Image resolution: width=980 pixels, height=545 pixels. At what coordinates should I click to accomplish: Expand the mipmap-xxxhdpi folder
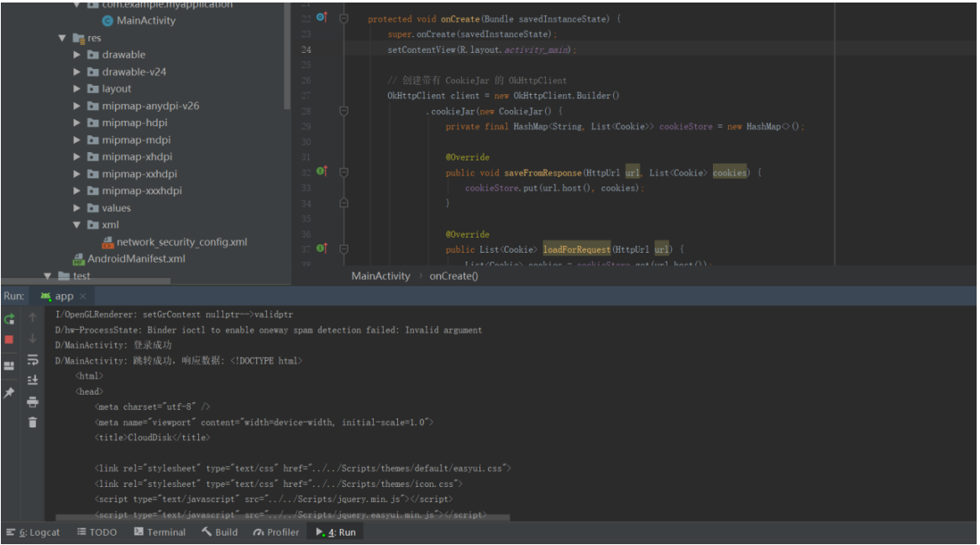pos(77,191)
